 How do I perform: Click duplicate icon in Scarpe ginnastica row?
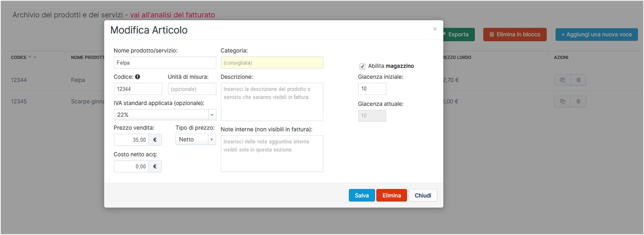562,102
